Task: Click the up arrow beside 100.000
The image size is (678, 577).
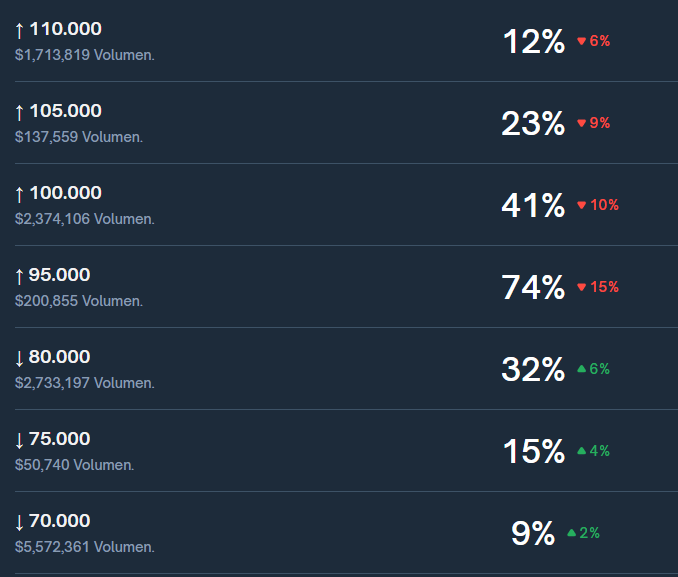Action: 19,194
